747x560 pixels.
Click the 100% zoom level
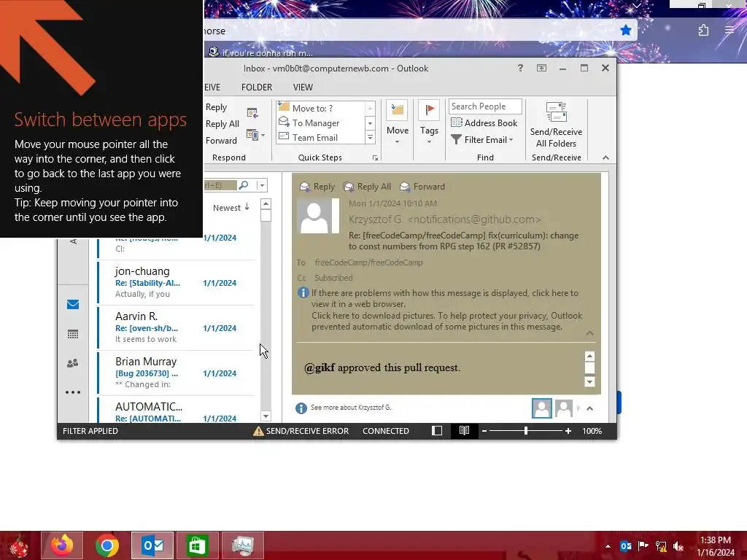592,431
